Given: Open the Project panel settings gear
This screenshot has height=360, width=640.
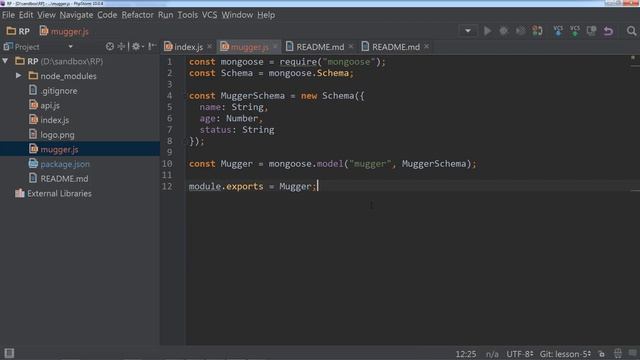Looking at the screenshot, I should click(x=136, y=47).
